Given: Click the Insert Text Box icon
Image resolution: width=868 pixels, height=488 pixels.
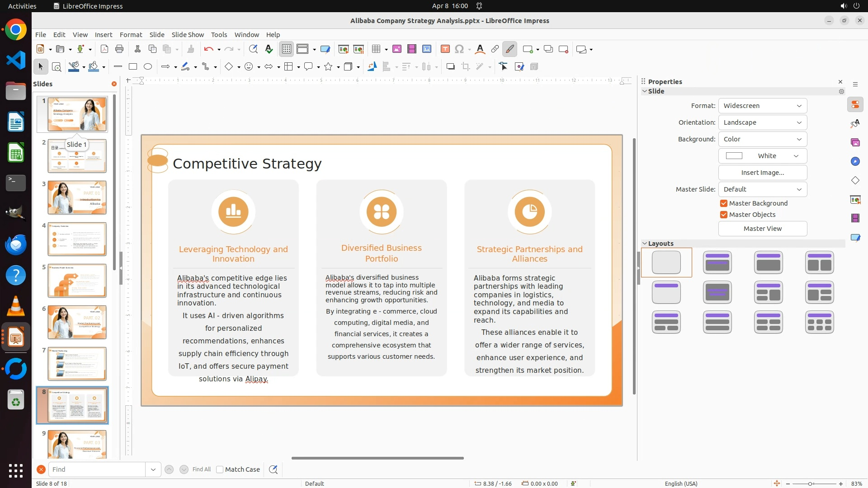Looking at the screenshot, I should click(445, 49).
